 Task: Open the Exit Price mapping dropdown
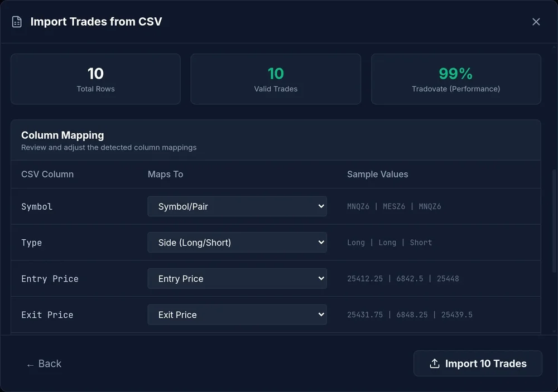pos(237,315)
